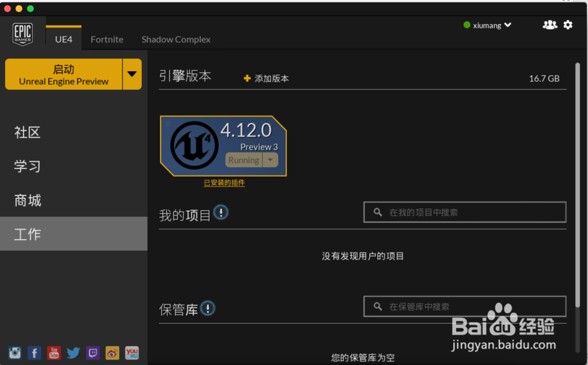
Task: Click the info icon beside 保管库
Action: point(208,308)
